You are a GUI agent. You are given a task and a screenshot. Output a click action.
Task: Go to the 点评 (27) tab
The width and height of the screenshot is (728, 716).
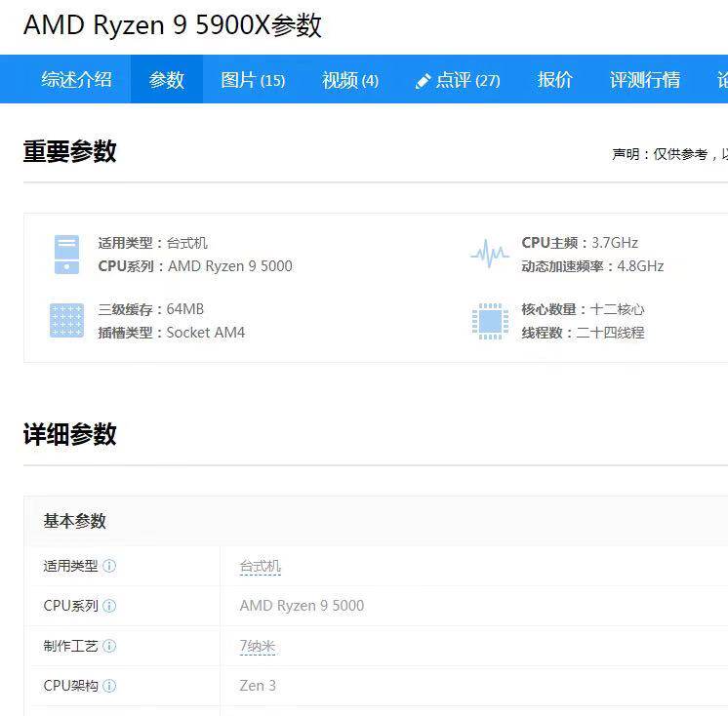(x=458, y=79)
